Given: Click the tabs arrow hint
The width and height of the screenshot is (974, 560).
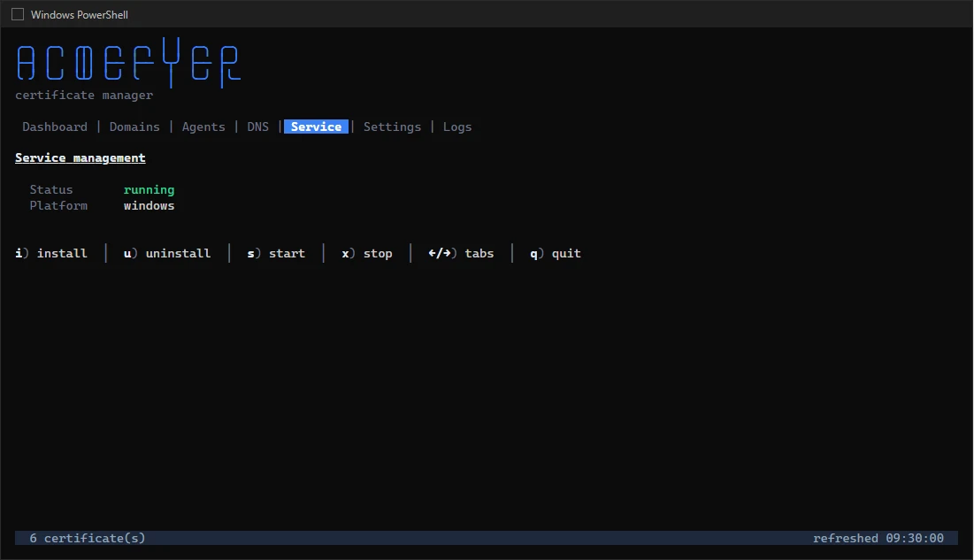Looking at the screenshot, I should click(461, 254).
